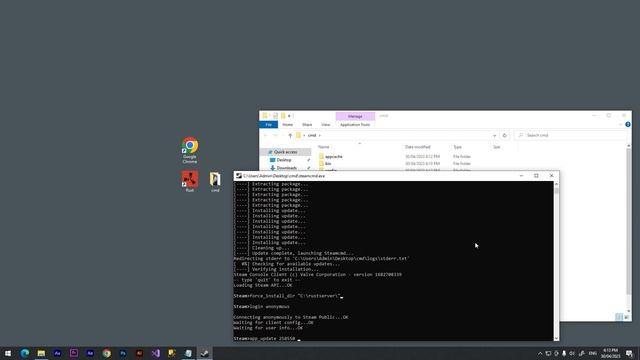640x360 pixels.
Task: Select Quick access in the navigation pane
Action: coord(285,152)
